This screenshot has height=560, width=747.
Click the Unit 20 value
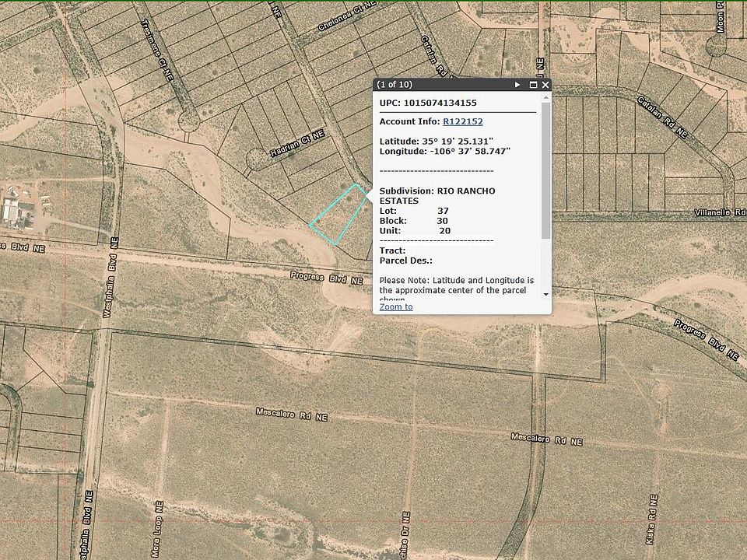444,231
